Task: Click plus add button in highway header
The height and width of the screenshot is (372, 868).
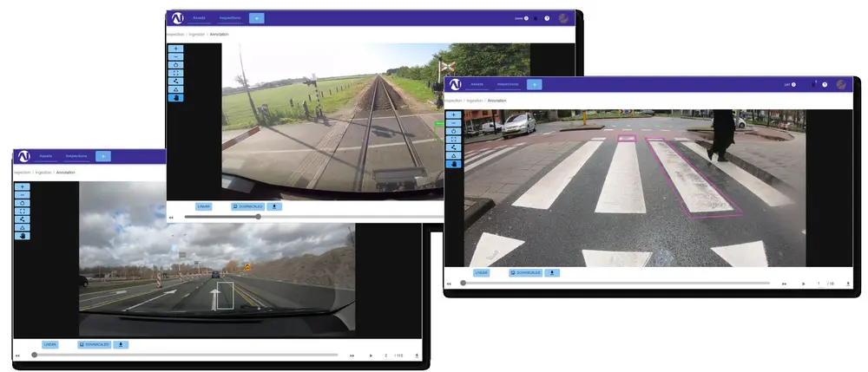Action: click(x=103, y=156)
